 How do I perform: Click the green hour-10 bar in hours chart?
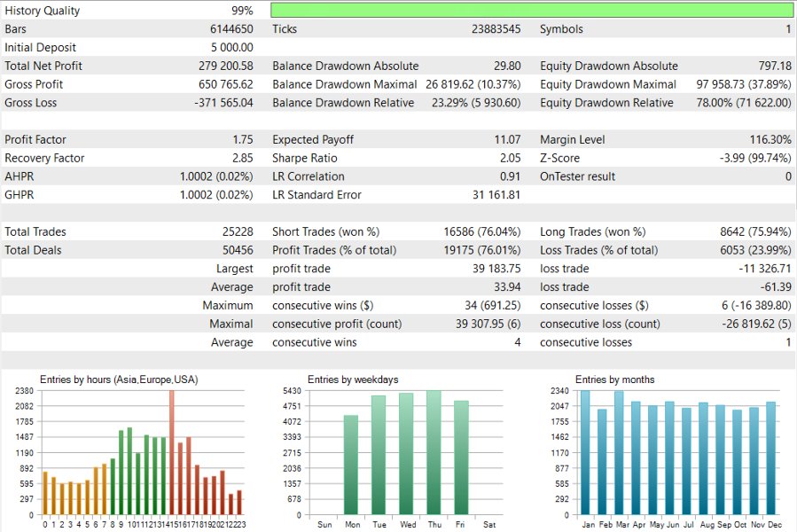pos(129,472)
